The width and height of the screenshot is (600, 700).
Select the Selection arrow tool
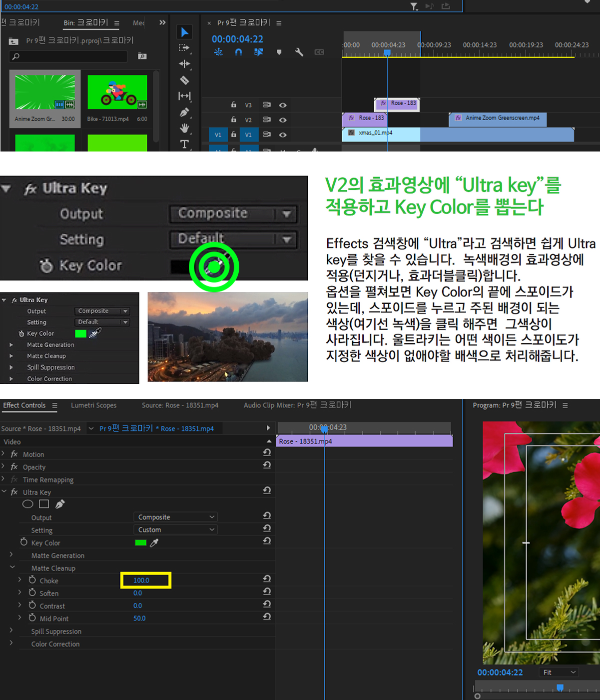(184, 32)
